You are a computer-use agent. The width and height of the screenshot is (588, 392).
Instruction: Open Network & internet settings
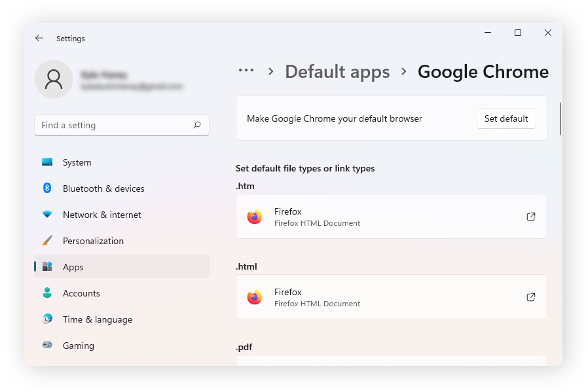click(102, 215)
